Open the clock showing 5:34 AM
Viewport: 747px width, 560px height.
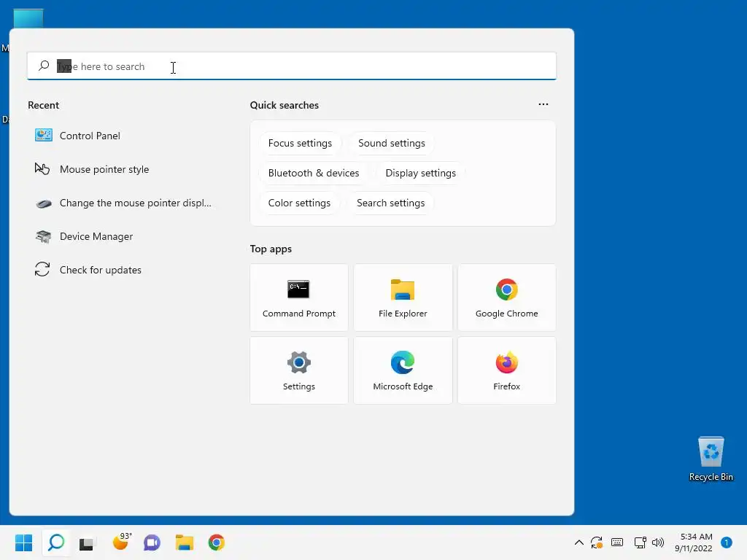pos(694,542)
